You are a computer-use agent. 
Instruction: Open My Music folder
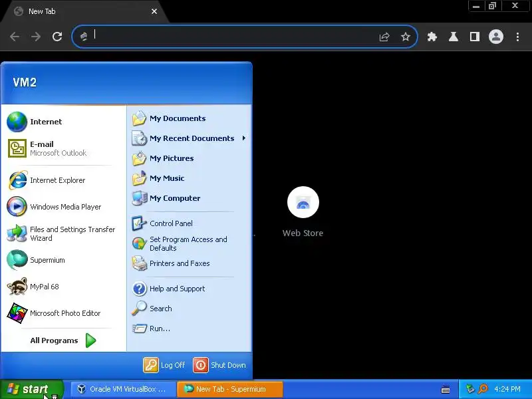[189, 178]
